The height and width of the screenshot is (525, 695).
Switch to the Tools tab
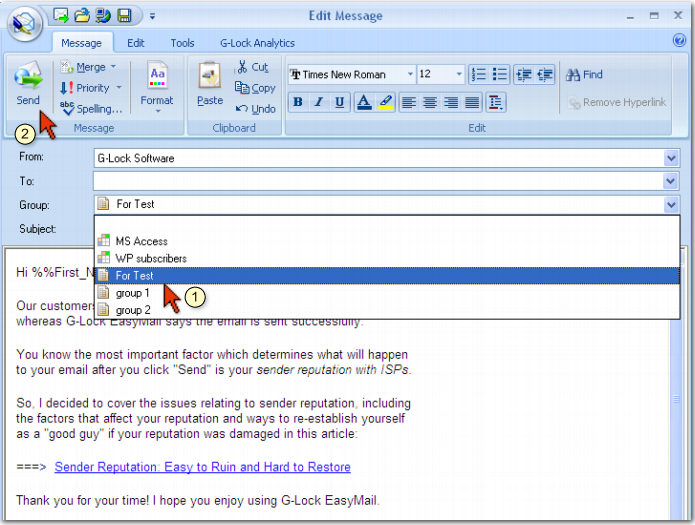click(183, 43)
